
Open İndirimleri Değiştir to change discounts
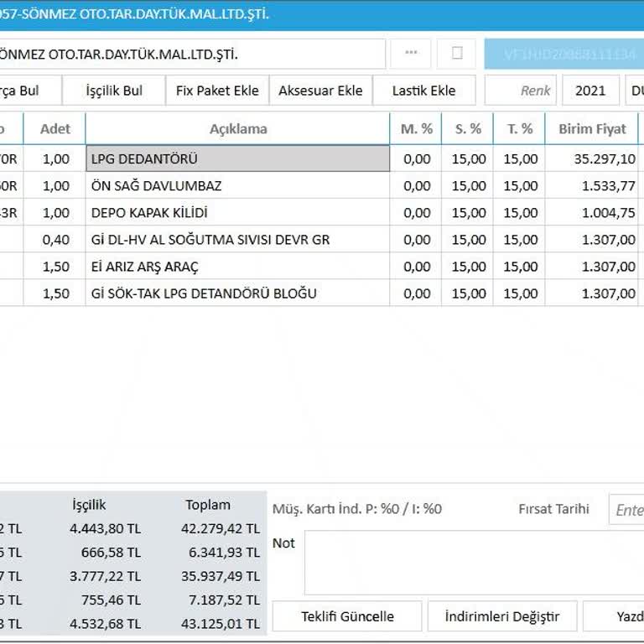[x=502, y=616]
